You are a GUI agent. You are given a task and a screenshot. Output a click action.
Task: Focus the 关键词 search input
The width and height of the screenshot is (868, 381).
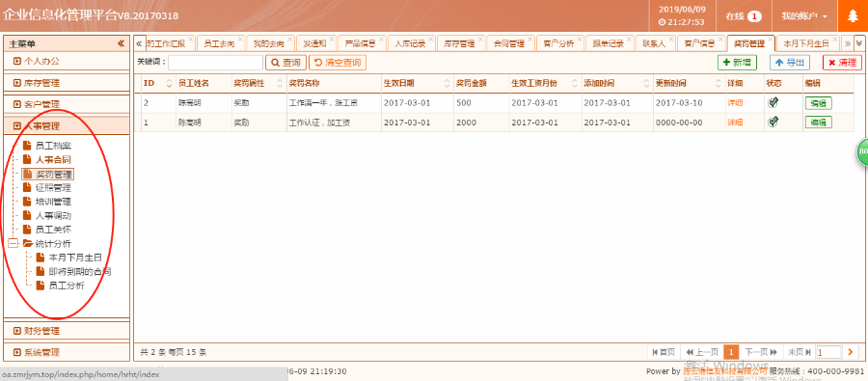[216, 63]
